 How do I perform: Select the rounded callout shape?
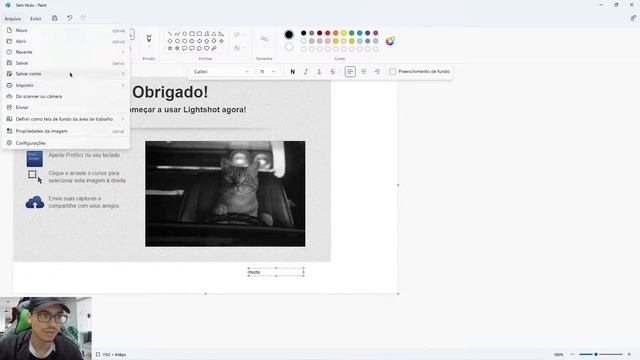click(x=184, y=48)
